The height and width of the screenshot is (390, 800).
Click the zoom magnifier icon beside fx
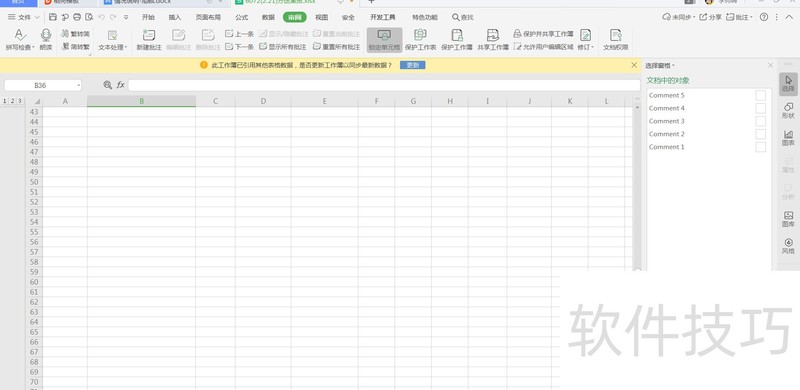(x=108, y=85)
